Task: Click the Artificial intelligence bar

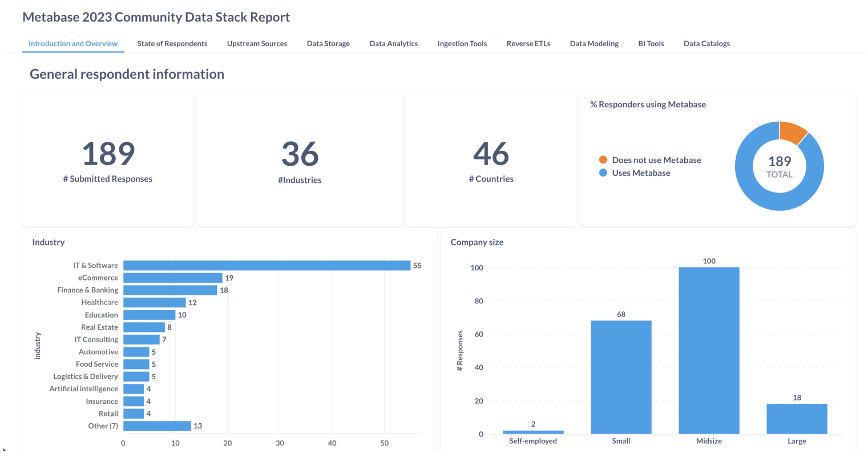Action: pyautogui.click(x=134, y=389)
